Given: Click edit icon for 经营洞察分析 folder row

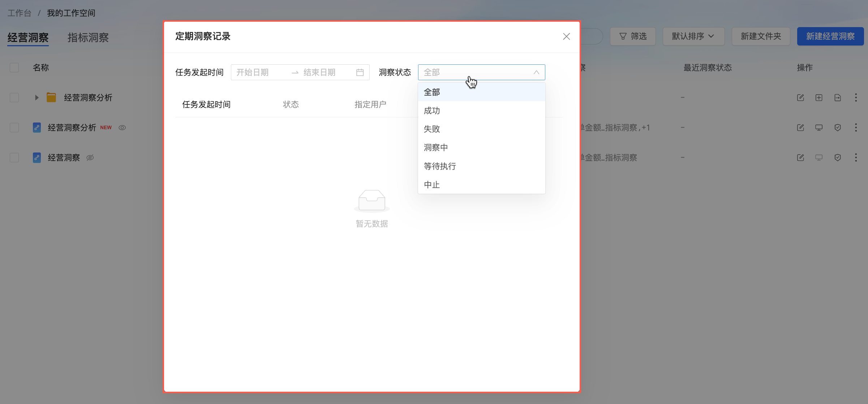Looking at the screenshot, I should tap(800, 98).
